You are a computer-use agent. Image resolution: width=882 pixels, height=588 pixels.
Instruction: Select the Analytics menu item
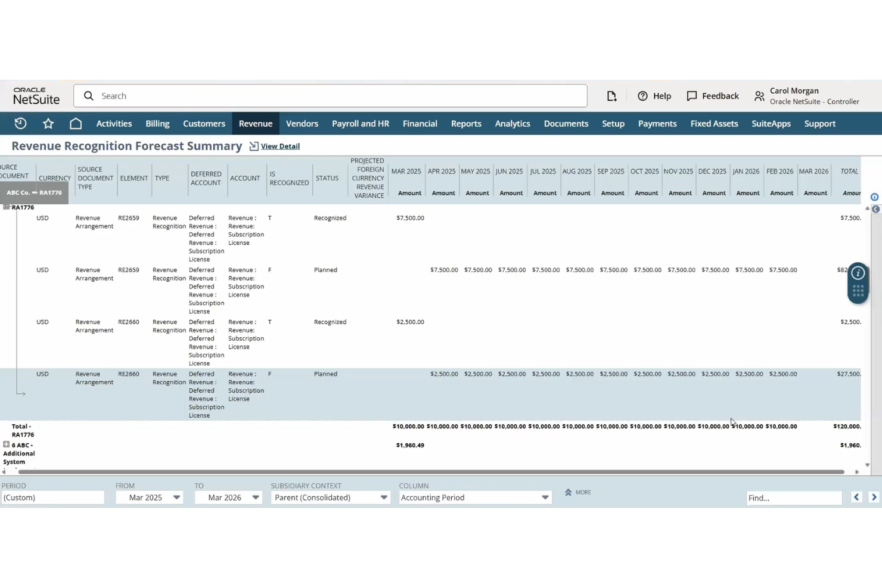pos(512,123)
